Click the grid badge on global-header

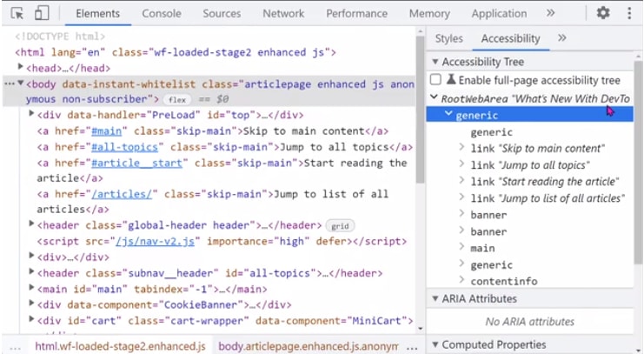coord(340,226)
